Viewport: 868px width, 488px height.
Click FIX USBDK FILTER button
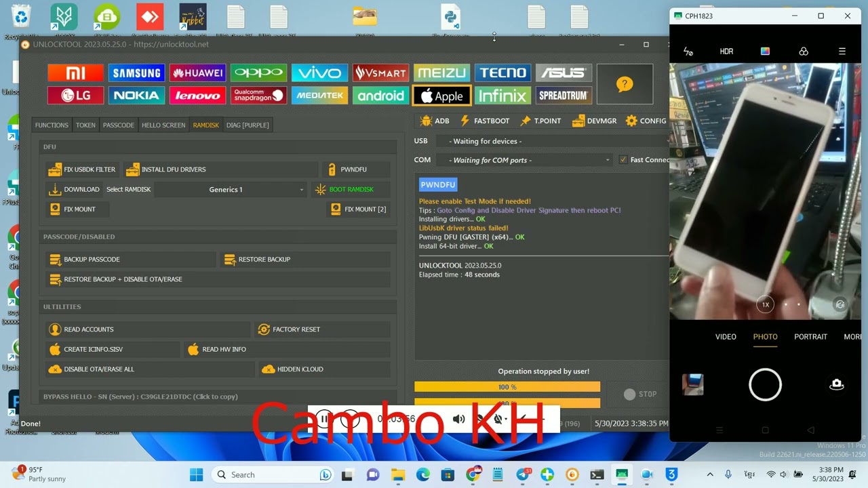(x=82, y=169)
